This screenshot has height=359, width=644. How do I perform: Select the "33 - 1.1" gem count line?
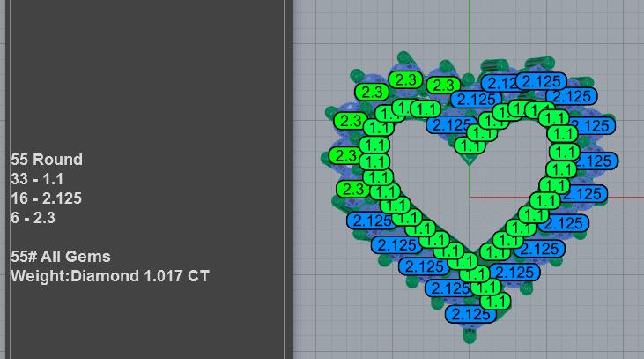[x=37, y=179]
